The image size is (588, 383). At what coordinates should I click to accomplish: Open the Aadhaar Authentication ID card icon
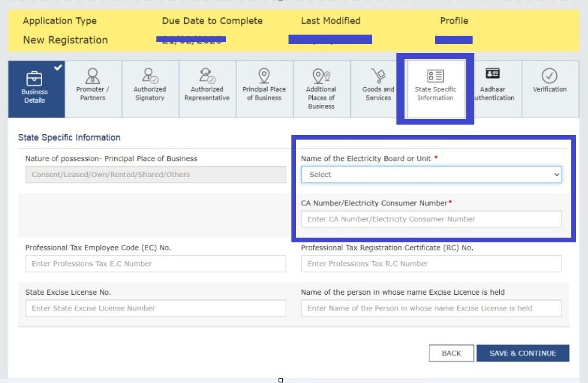click(x=492, y=73)
